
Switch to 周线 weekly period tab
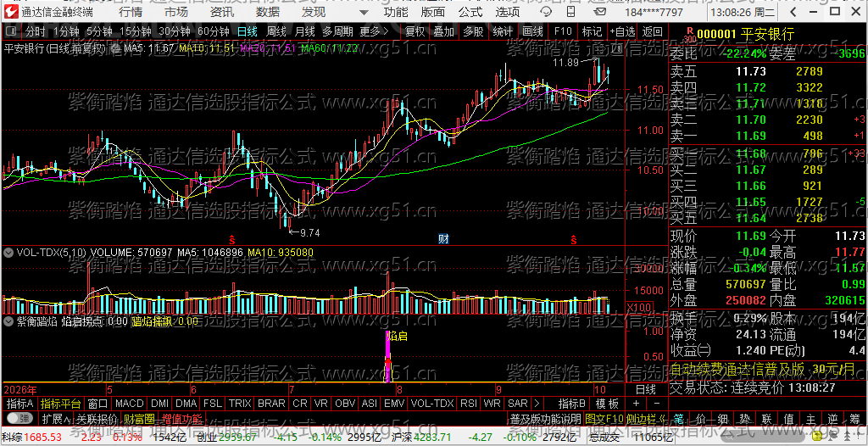click(x=276, y=31)
